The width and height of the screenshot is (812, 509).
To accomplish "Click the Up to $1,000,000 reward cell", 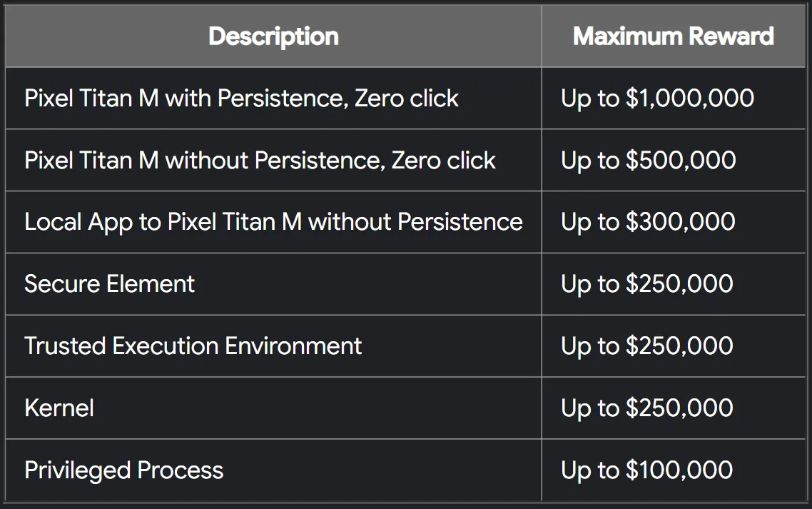I will pos(657,99).
